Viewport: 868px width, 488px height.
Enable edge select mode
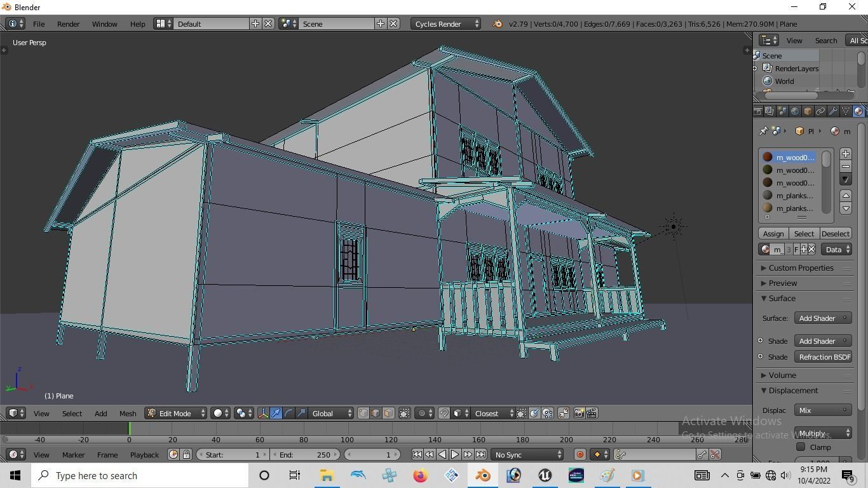[376, 413]
